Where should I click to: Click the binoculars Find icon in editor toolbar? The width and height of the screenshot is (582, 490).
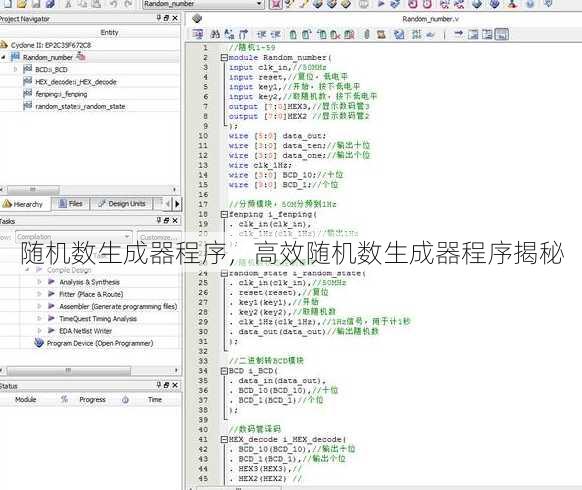coord(215,35)
